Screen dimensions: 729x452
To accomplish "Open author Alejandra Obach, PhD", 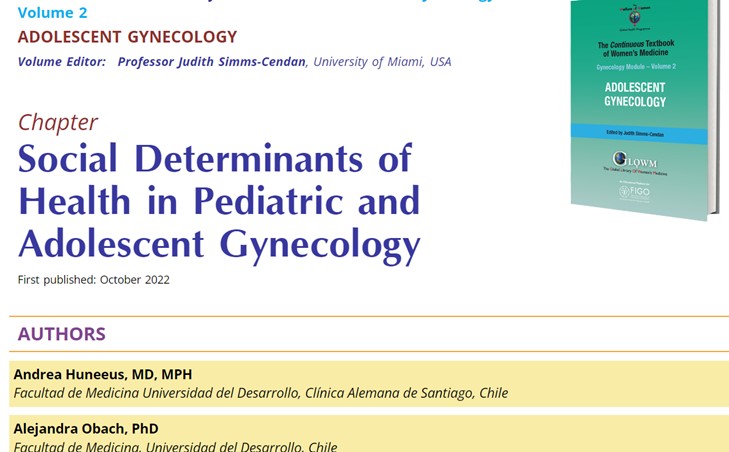I will 85,428.
